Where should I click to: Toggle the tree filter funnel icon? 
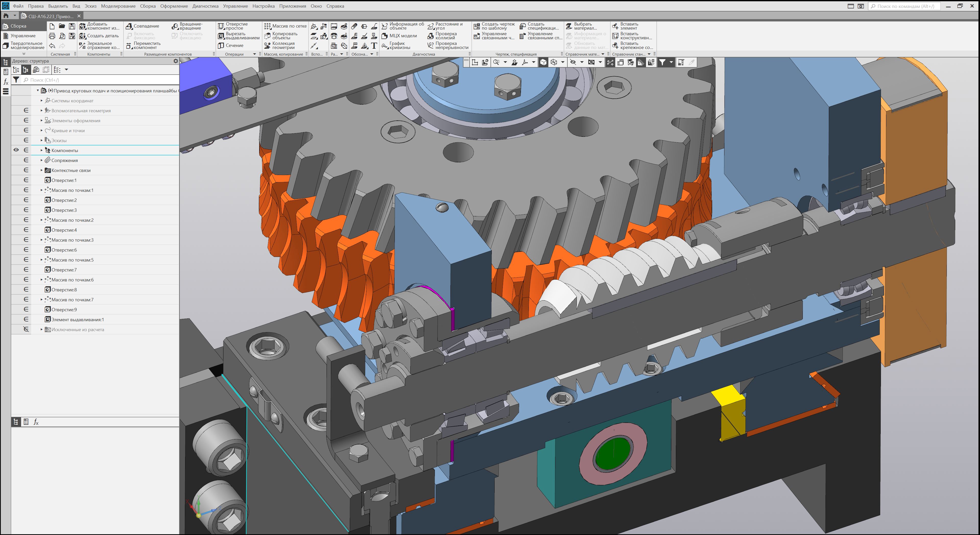(16, 80)
